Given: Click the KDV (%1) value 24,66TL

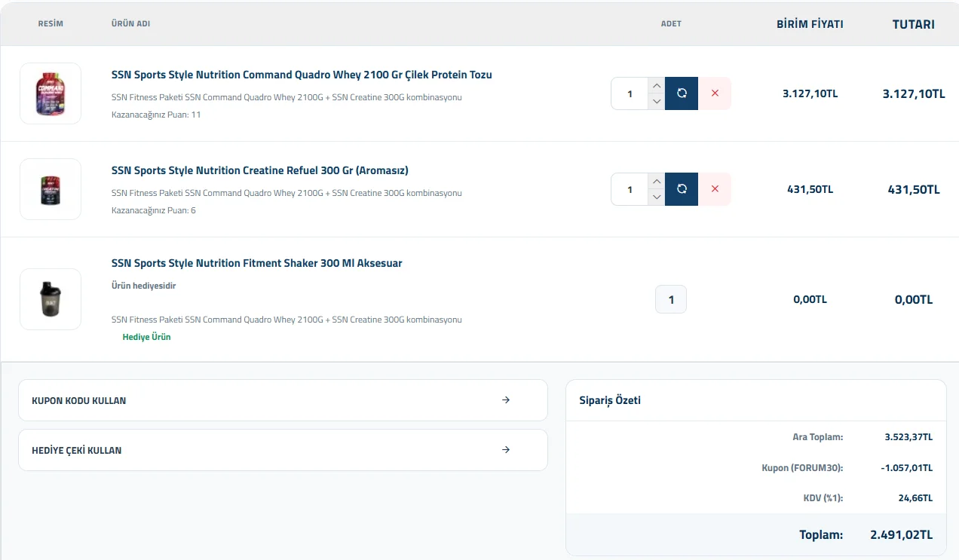Looking at the screenshot, I should (x=917, y=498).
